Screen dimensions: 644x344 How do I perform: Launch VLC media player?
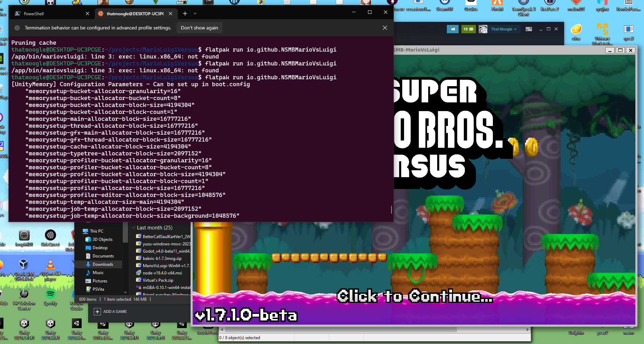click(50, 265)
